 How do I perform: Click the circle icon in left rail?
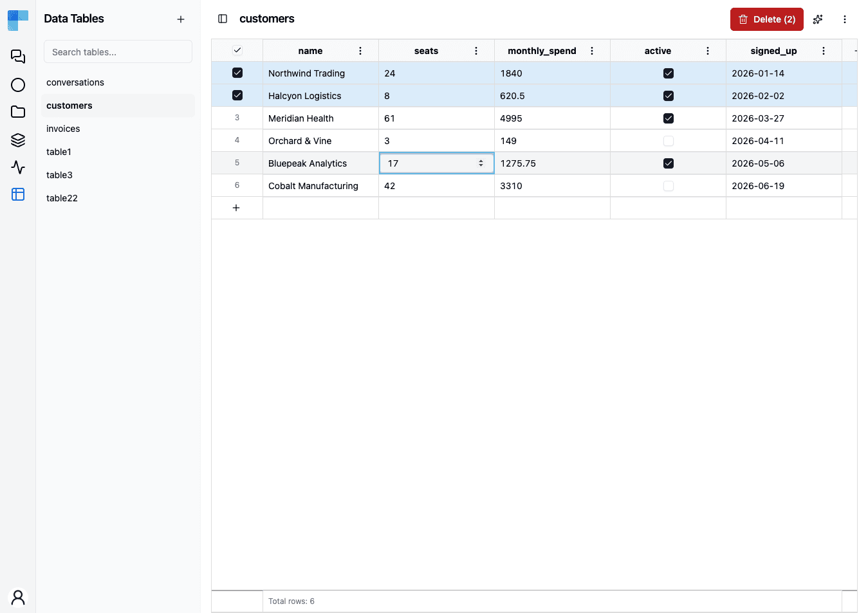(18, 85)
